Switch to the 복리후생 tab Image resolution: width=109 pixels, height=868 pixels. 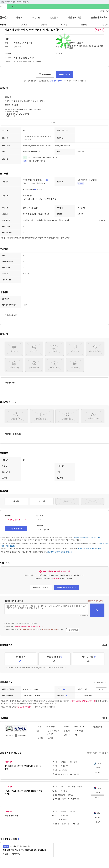[64, 25]
